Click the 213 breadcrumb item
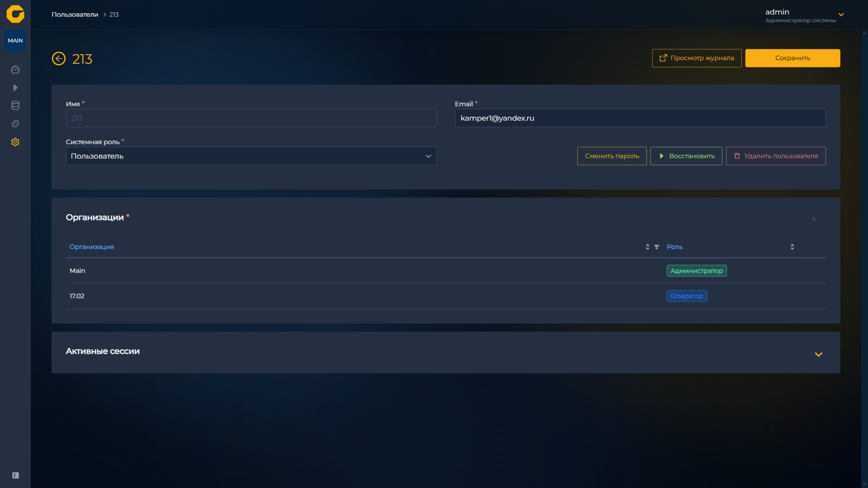 click(x=114, y=14)
